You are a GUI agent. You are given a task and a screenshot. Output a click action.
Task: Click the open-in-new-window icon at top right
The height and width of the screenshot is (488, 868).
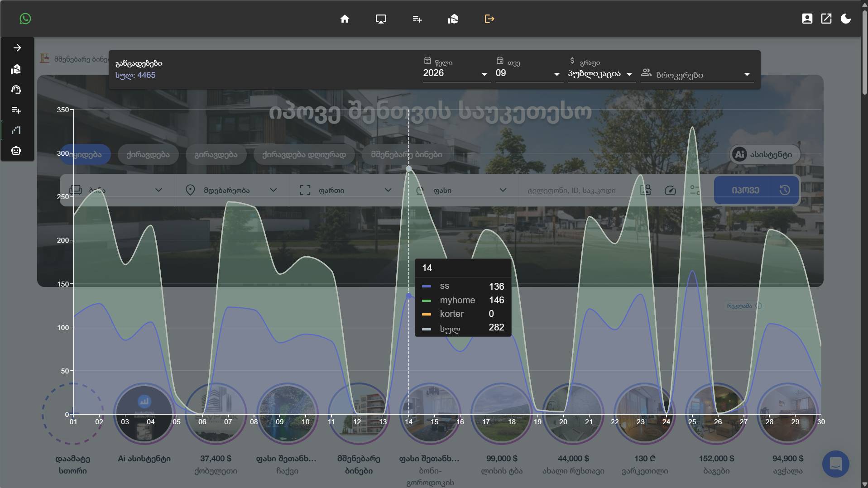click(826, 19)
